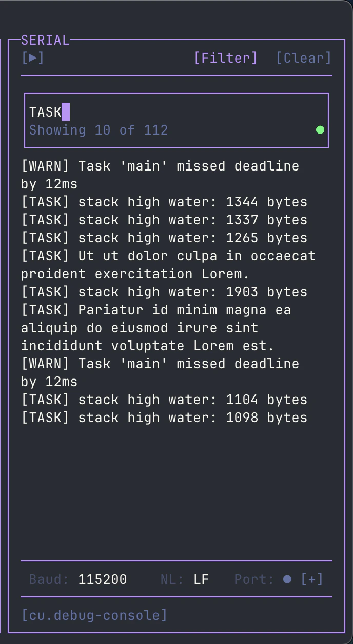The image size is (353, 644).
Task: Select the cu.debug-console device
Action: [x=94, y=615]
